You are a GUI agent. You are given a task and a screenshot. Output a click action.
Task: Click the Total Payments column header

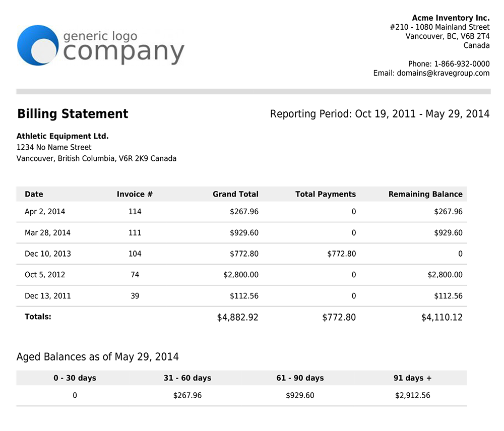point(326,194)
